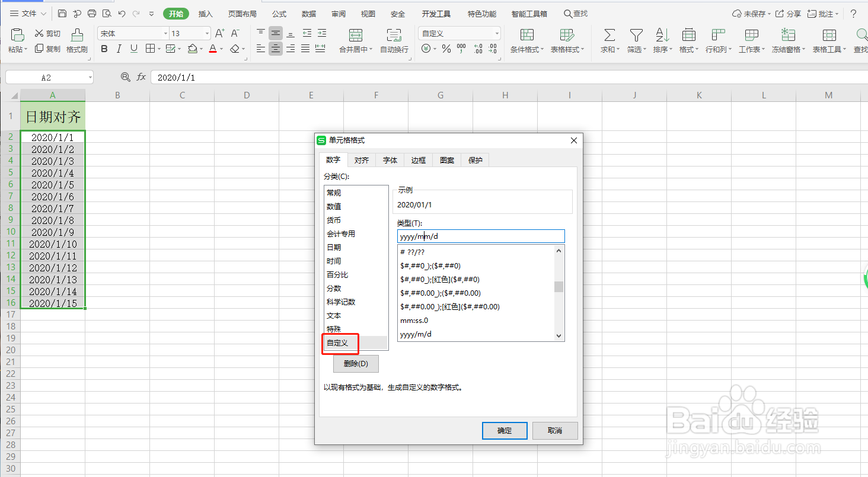Toggle Bold formatting

[104, 49]
